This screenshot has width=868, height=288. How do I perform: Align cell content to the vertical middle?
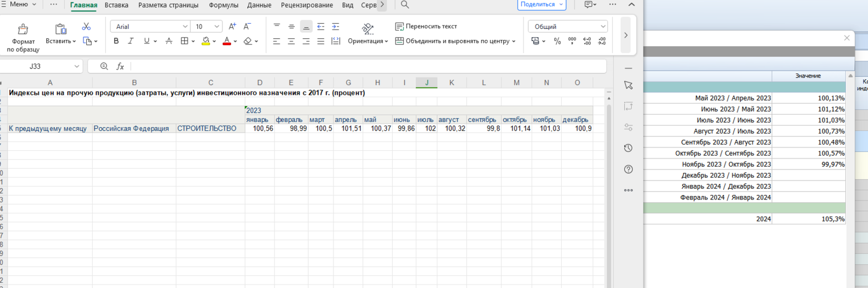point(291,27)
